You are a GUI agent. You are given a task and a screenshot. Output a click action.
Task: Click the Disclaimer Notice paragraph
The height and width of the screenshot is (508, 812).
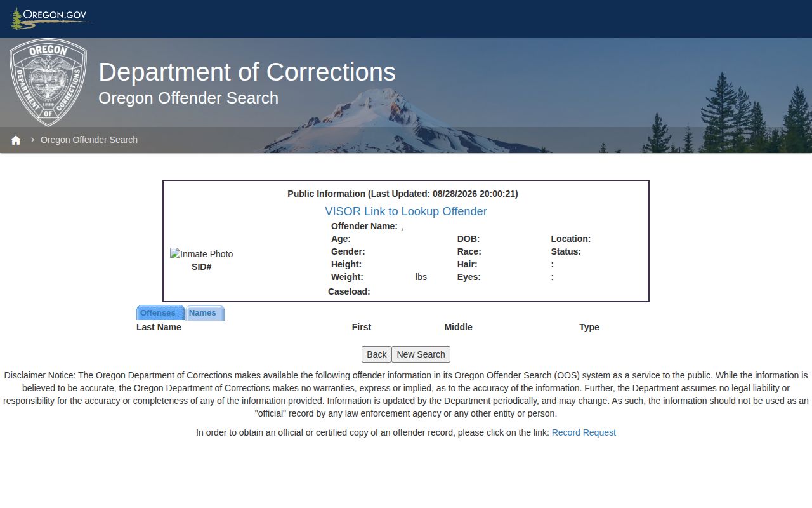[406, 394]
